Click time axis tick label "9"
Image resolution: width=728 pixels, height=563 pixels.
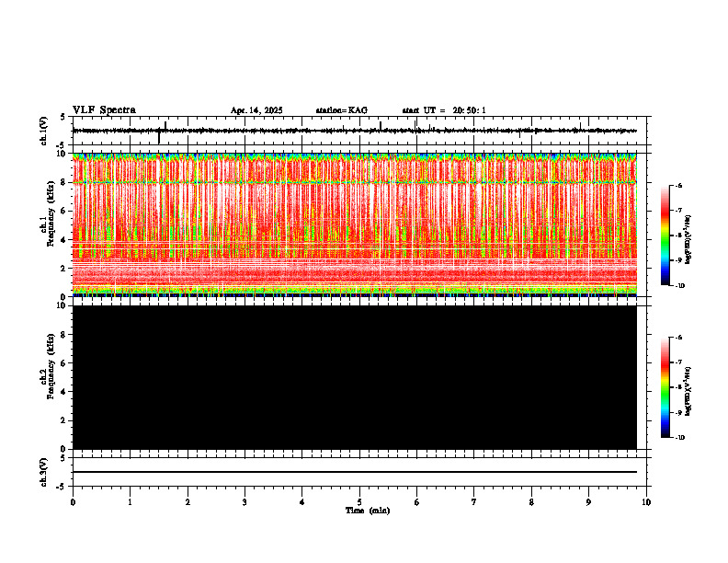click(x=588, y=502)
